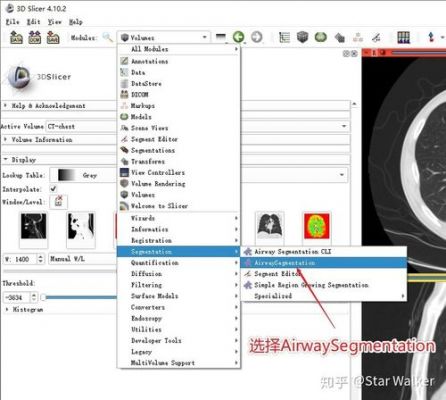Expand the Registration submenu

(x=179, y=240)
